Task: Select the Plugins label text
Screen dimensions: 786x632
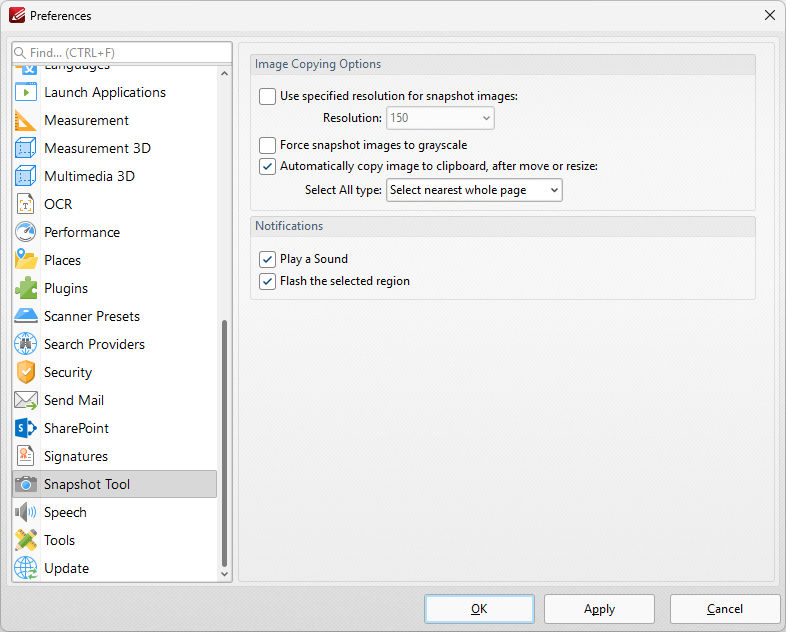Action: (x=66, y=288)
